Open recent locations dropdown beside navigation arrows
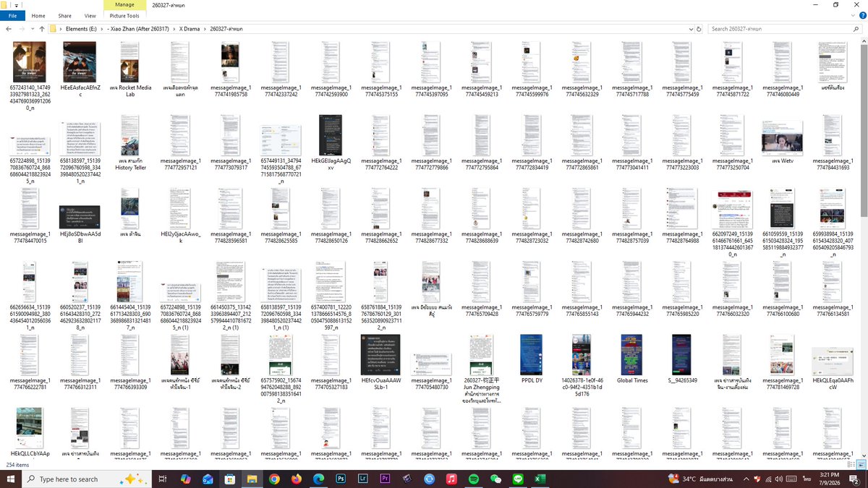 click(x=33, y=29)
